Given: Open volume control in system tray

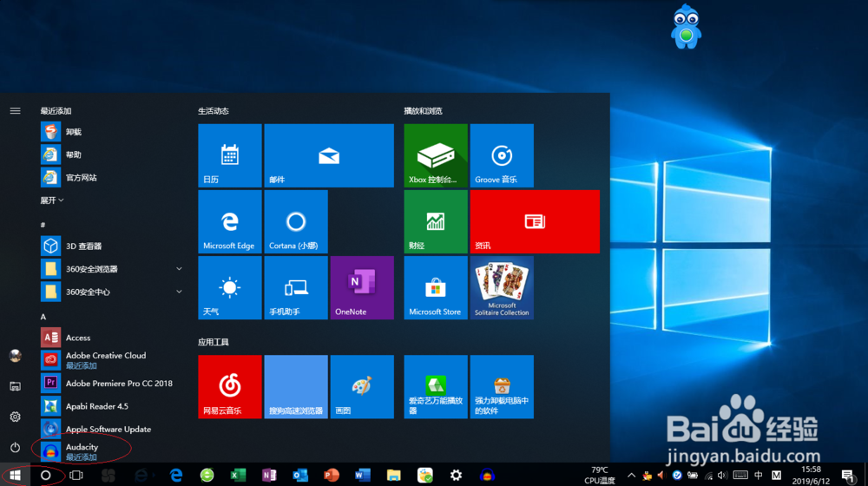Looking at the screenshot, I should [x=722, y=475].
